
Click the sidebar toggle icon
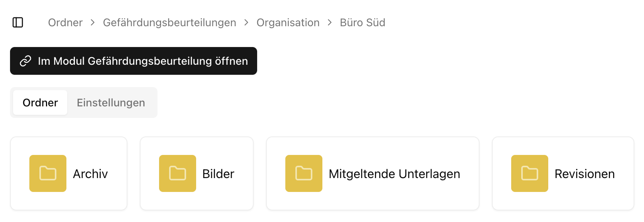(x=18, y=22)
